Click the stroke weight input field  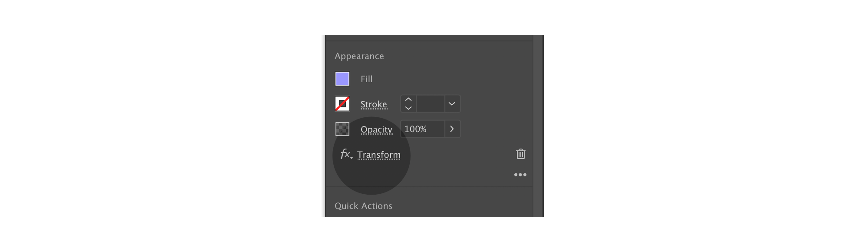tap(430, 104)
